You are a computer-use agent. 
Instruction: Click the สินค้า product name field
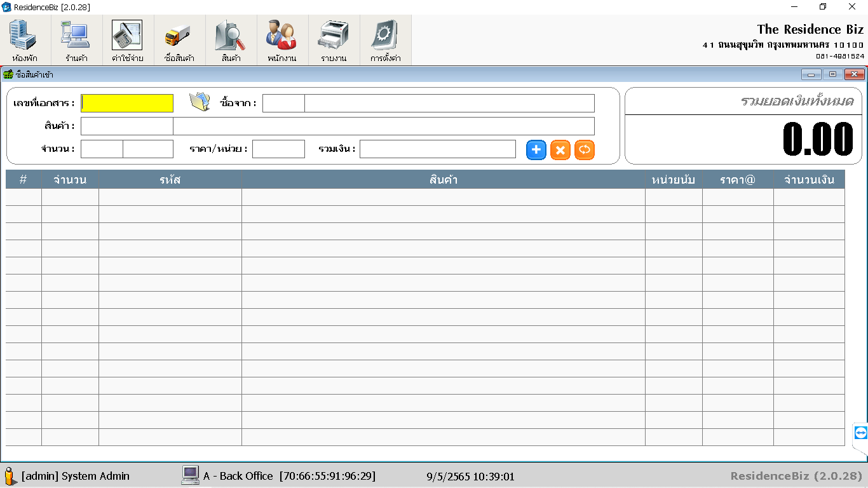point(384,126)
